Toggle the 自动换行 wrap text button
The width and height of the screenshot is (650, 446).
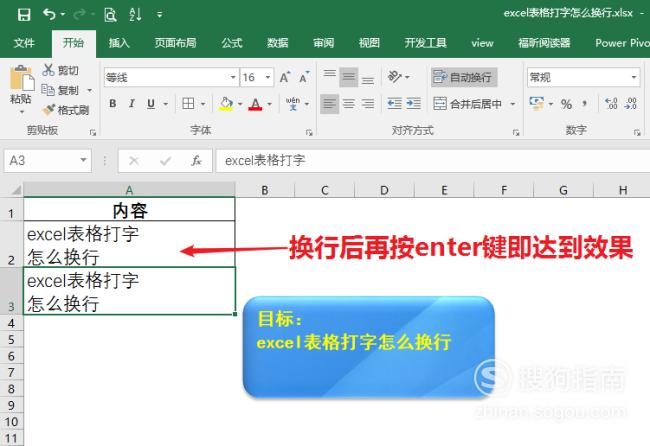[x=463, y=77]
